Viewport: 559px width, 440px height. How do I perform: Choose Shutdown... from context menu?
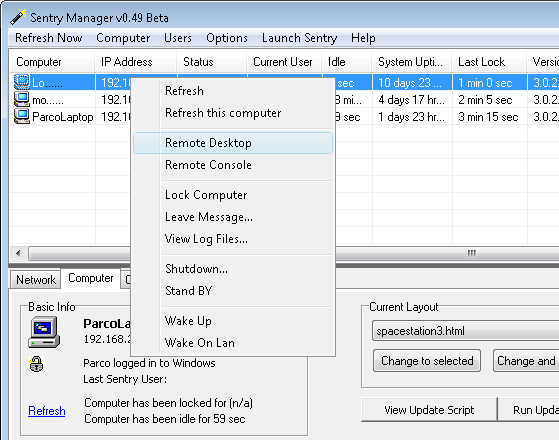click(x=233, y=269)
